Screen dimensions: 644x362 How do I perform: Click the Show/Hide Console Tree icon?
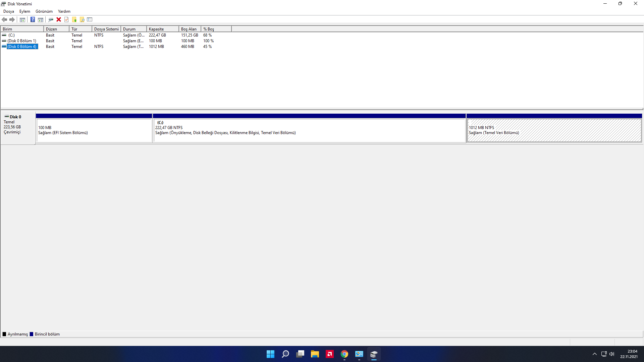[x=22, y=19]
